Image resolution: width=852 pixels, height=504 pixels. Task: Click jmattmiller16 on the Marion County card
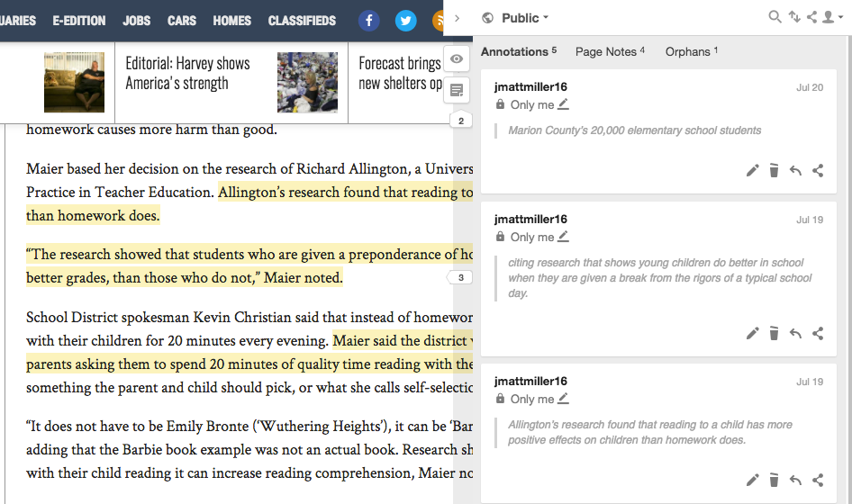(530, 87)
